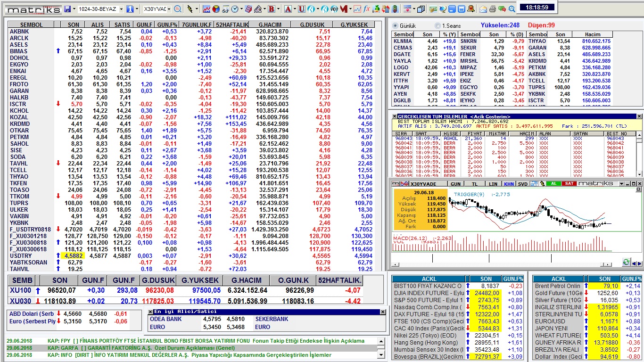
Task: Click the blue left arrow in chart window
Action: [634, 263]
